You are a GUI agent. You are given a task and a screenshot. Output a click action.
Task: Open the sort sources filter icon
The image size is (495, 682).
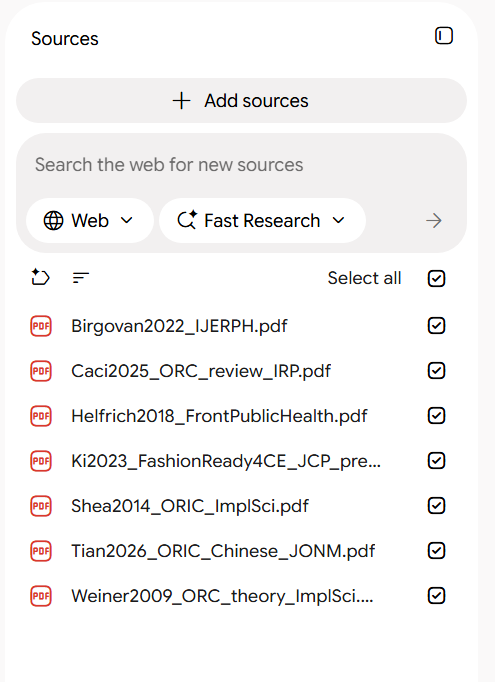[80, 277]
